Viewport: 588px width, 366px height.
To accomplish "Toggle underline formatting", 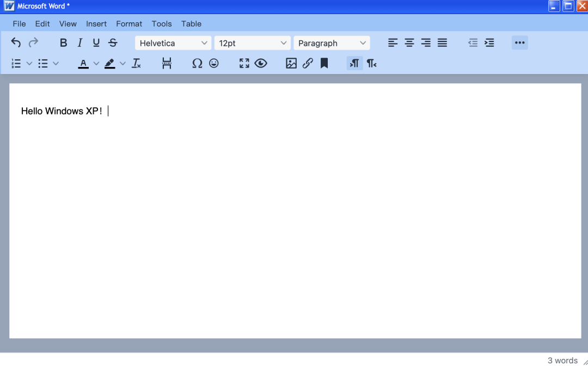I will pyautogui.click(x=96, y=42).
